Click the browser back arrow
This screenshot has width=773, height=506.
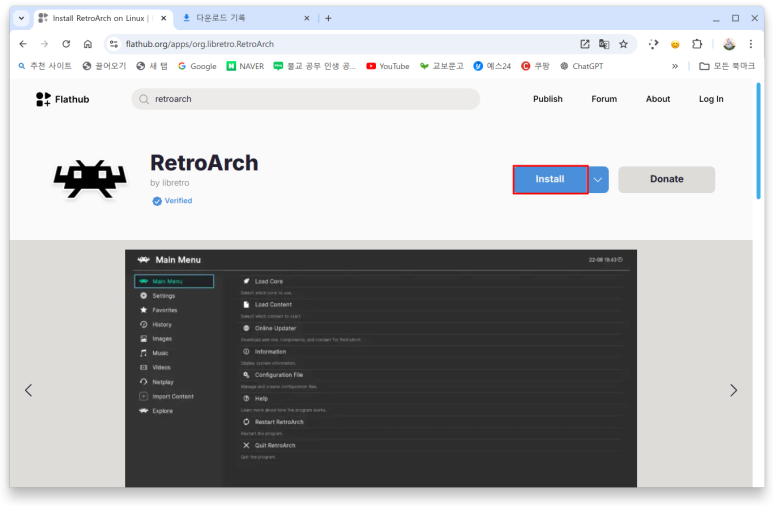23,44
